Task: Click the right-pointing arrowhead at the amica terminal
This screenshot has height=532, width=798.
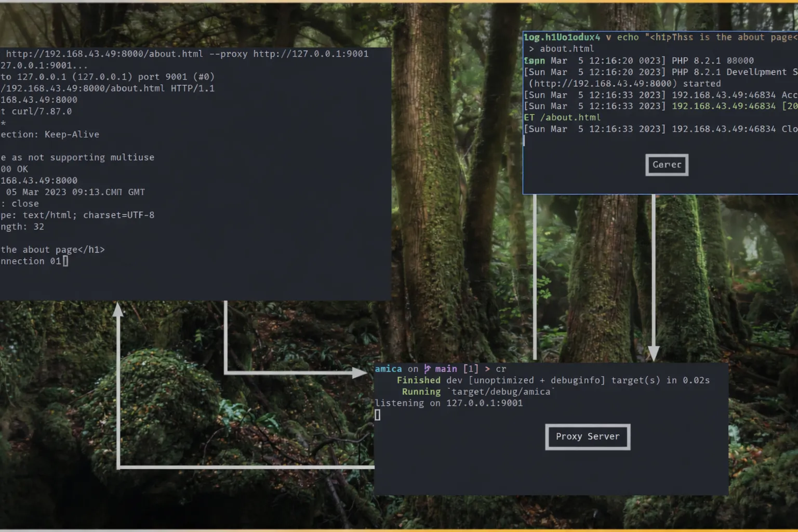Action: [x=360, y=373]
